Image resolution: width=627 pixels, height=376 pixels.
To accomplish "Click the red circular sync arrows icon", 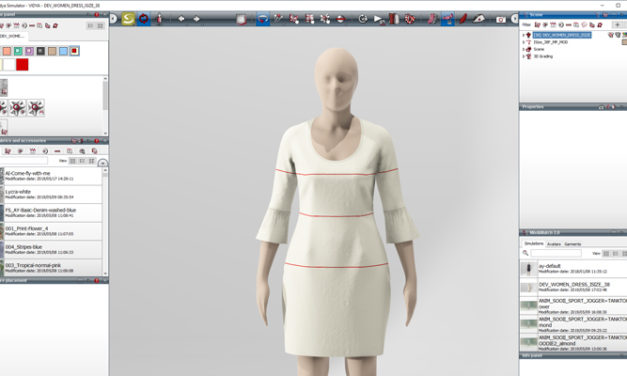I will pyautogui.click(x=143, y=19).
